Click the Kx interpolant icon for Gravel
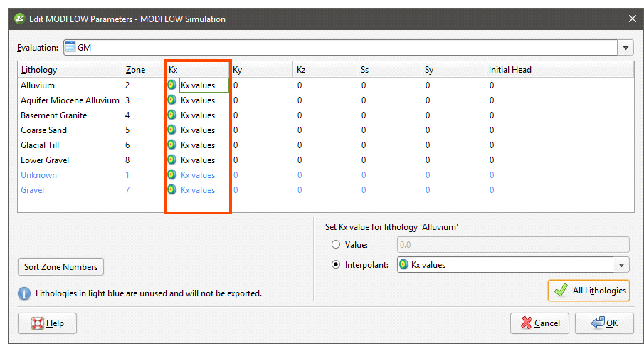 click(x=172, y=189)
